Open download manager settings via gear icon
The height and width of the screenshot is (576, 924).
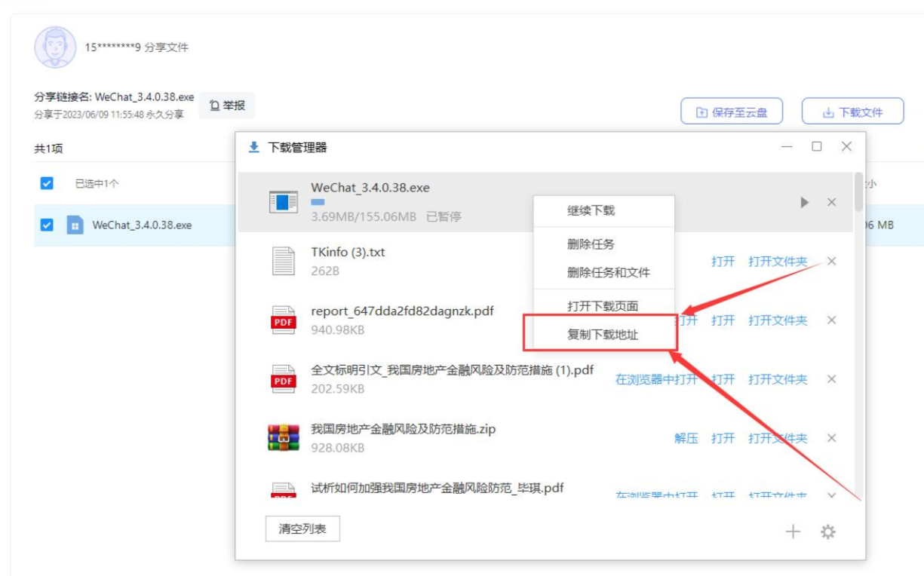pyautogui.click(x=827, y=532)
